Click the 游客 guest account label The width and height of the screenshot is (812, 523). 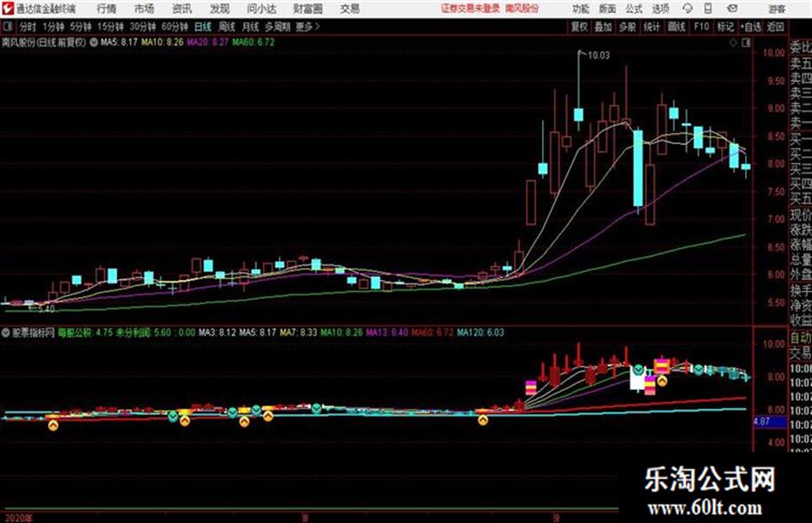(x=776, y=9)
